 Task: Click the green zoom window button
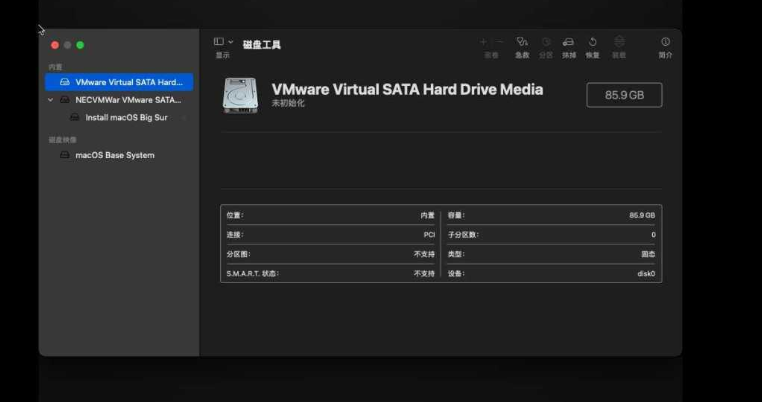[80, 45]
